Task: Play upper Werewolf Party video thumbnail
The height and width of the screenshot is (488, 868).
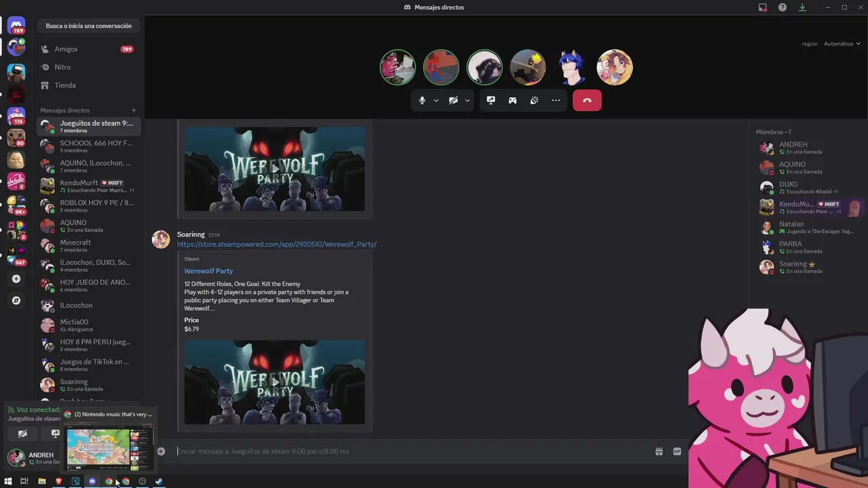Action: 275,169
